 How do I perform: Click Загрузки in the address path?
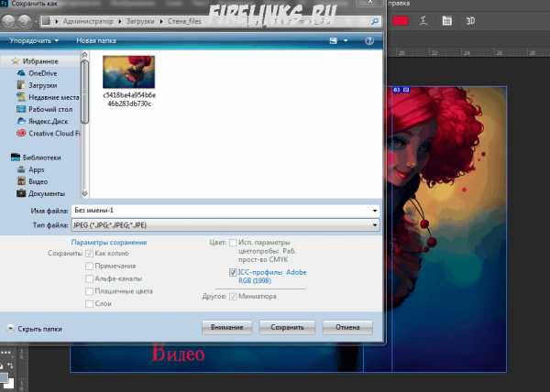click(x=140, y=21)
